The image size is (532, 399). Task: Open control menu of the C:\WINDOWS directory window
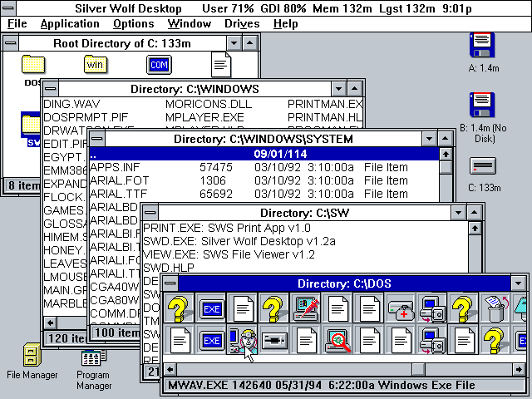pyautogui.click(x=51, y=89)
